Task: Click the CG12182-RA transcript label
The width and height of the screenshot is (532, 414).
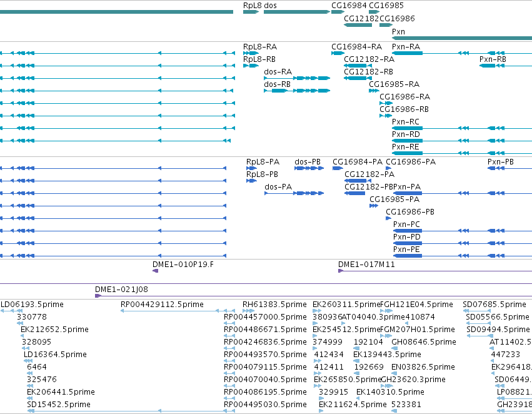Action: [x=369, y=59]
